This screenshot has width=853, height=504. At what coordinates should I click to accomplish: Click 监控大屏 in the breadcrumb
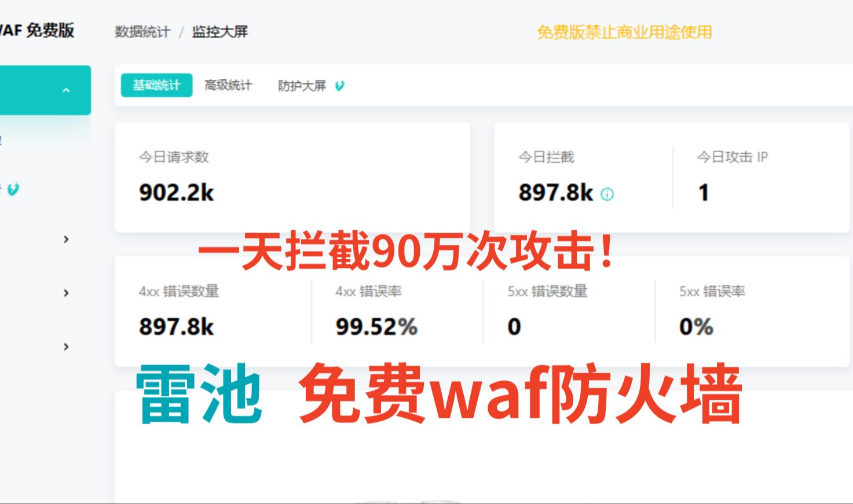pos(218,32)
